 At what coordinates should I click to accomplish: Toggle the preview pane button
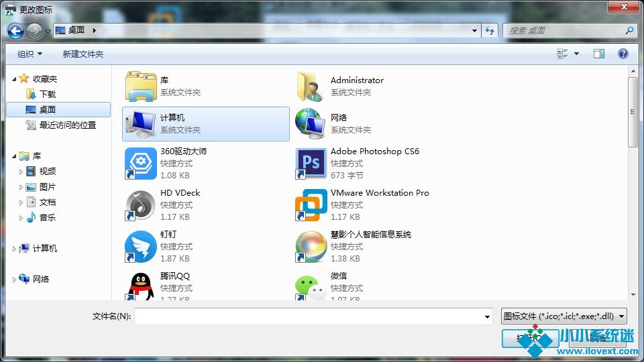[x=599, y=54]
